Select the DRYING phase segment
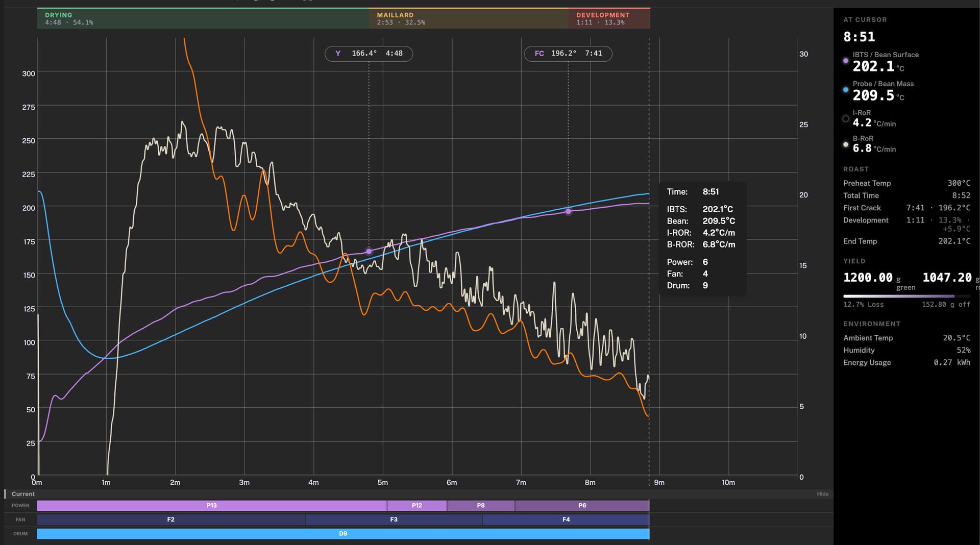 tap(203, 18)
